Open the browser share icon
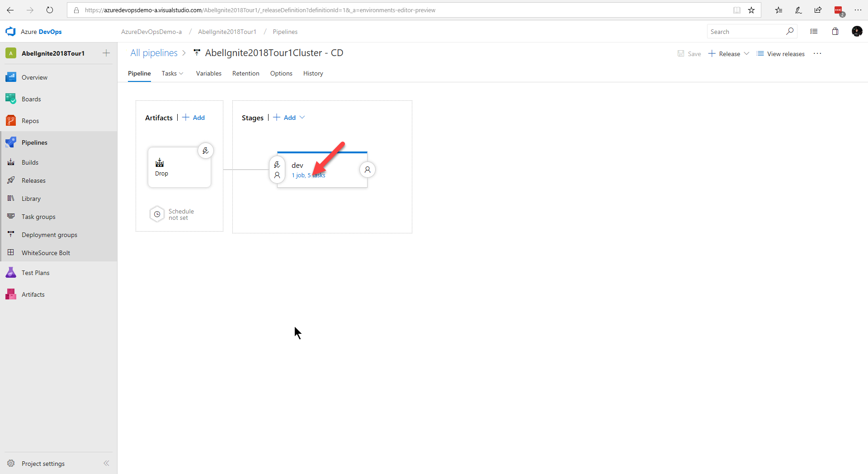Screen dimensions: 868x474 (x=818, y=10)
